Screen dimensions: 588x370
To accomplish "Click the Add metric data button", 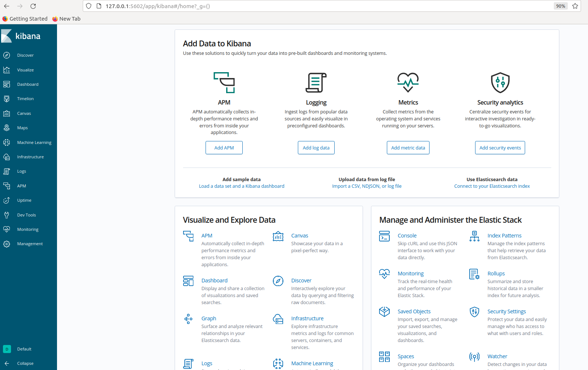I will (x=408, y=148).
